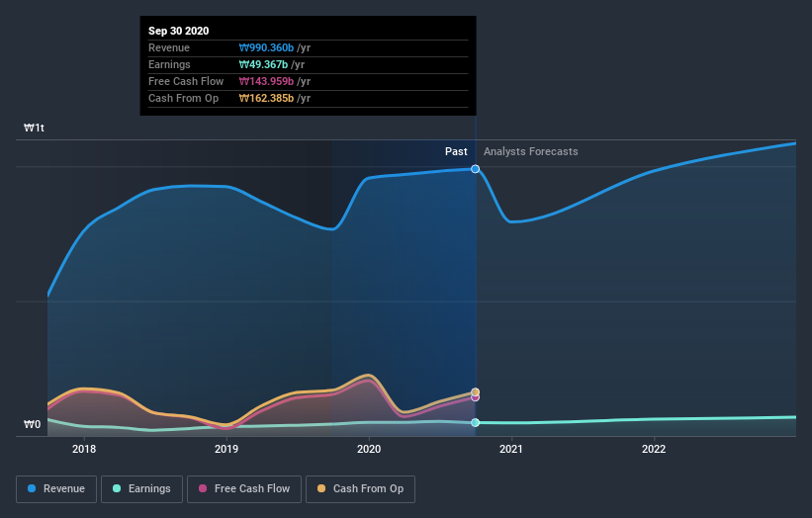
Task: Click the Earnings data point marker on the teal line
Action: [475, 423]
